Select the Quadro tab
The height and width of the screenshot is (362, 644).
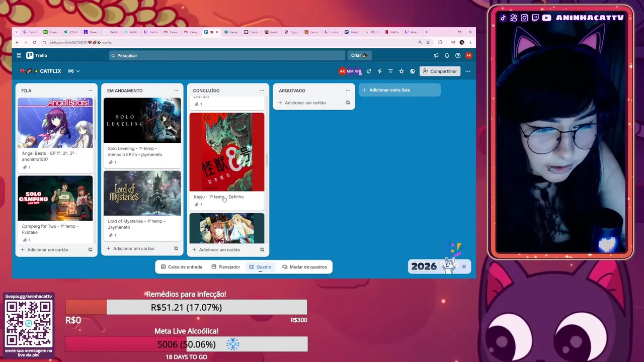[x=260, y=267]
